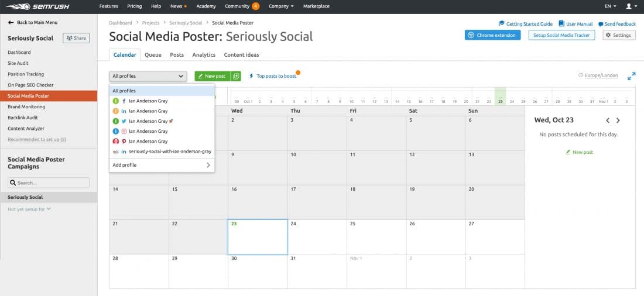The width and height of the screenshot is (644, 296).
Task: Expand the Company menu
Action: (x=281, y=6)
